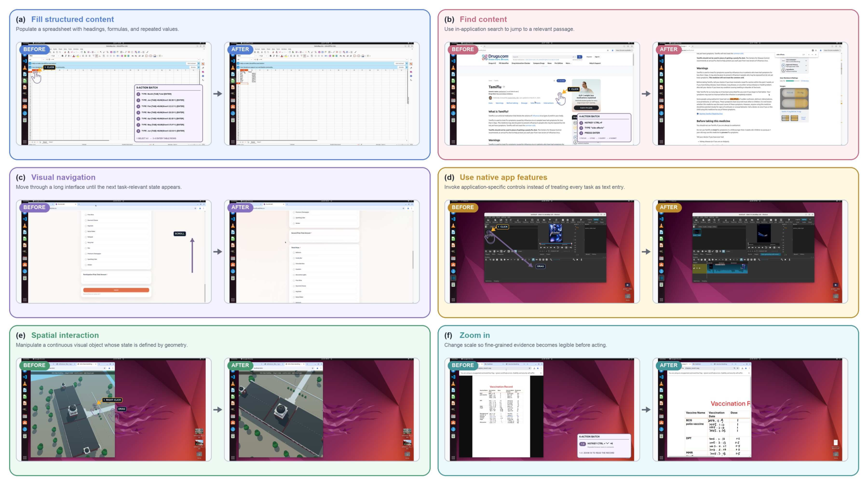
Task: Click Keyframes icon in Shotcut toolbar, panel (d) BEFORE
Action: tap(556, 221)
